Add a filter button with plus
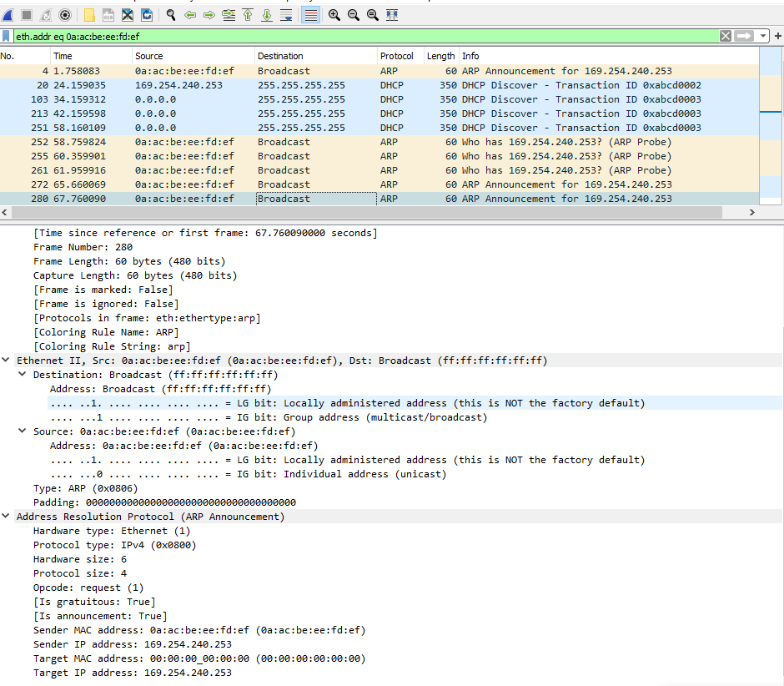The image size is (784, 686). click(x=777, y=36)
